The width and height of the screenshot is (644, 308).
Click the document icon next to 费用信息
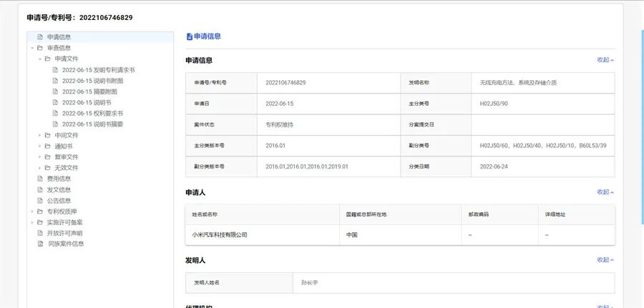coord(40,179)
